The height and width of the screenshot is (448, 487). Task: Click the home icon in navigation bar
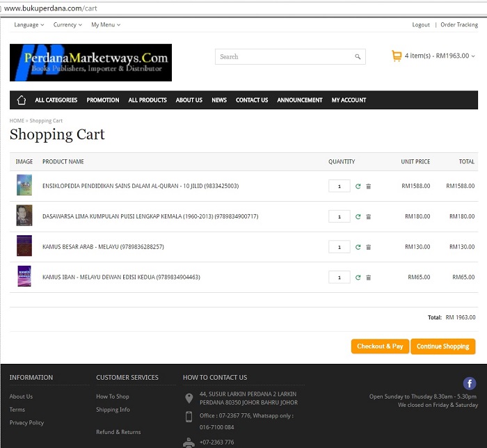22,100
